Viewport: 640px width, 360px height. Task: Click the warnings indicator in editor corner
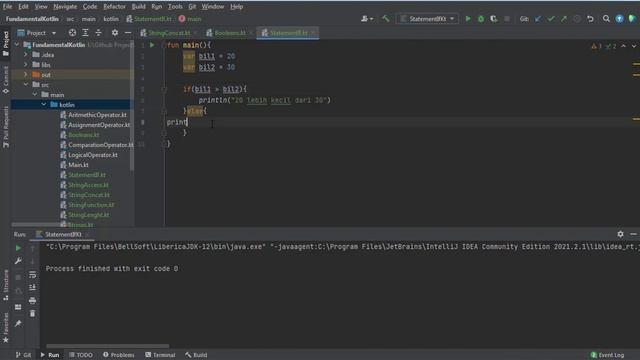click(596, 46)
